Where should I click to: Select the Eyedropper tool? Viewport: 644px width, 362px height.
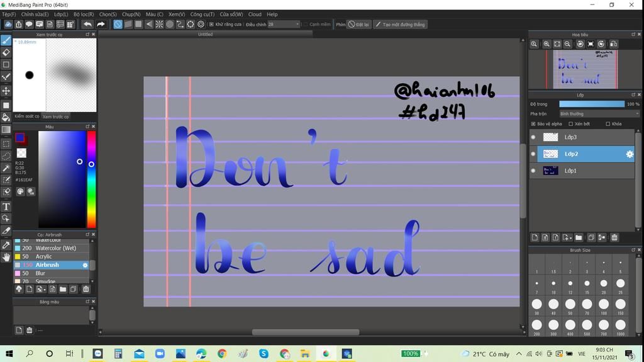click(x=6, y=245)
